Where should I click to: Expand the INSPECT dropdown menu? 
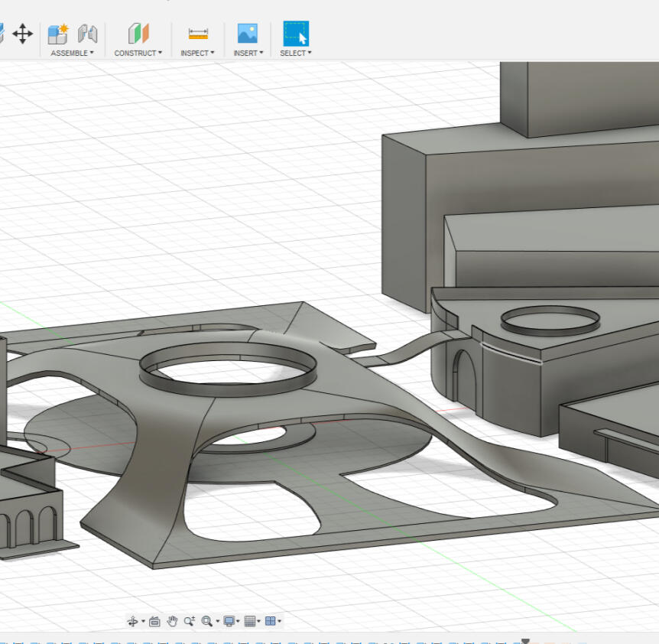click(197, 53)
